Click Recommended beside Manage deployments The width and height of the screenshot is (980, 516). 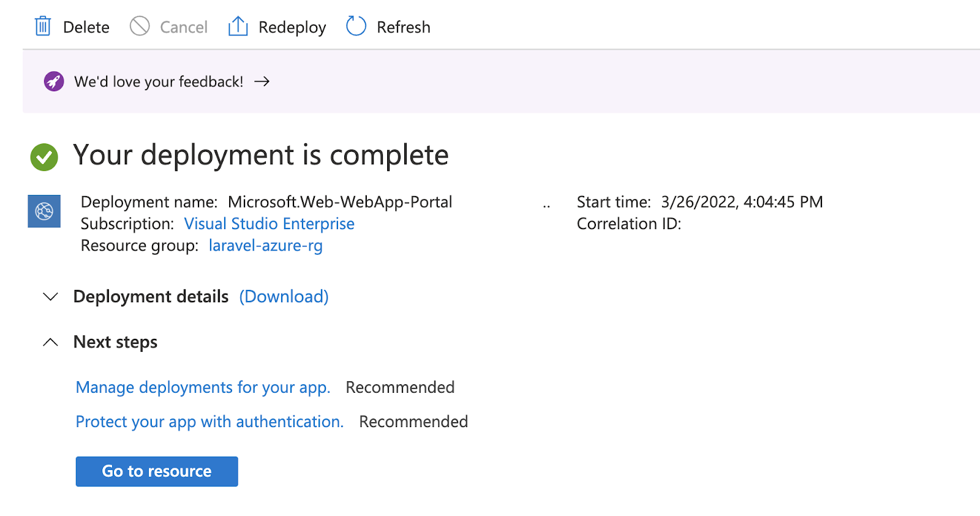tap(400, 387)
